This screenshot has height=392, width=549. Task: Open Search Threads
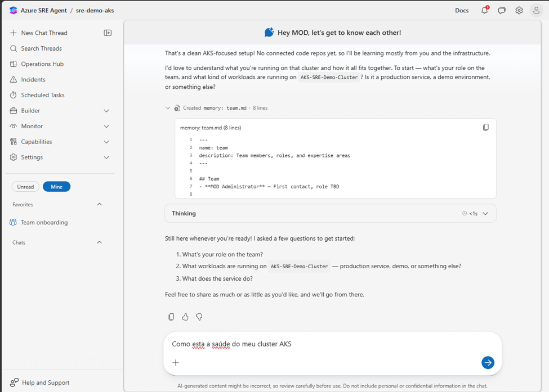pos(41,48)
